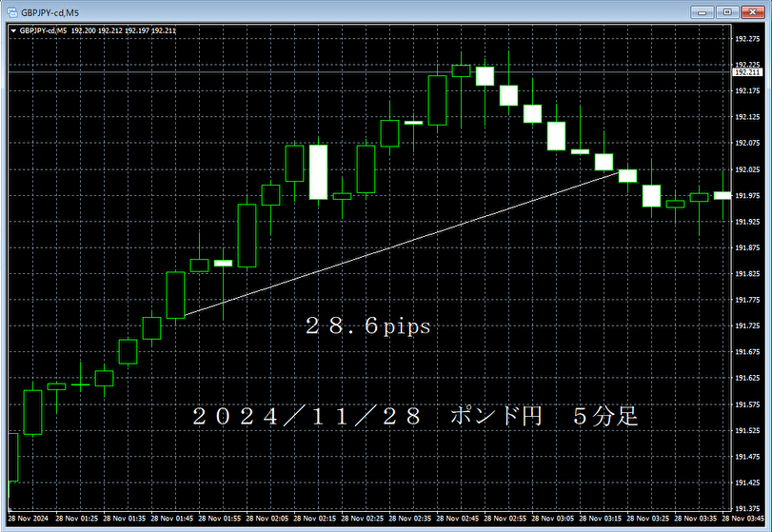Click the 191.625 price scale value
This screenshot has height=532, width=772.
(747, 378)
